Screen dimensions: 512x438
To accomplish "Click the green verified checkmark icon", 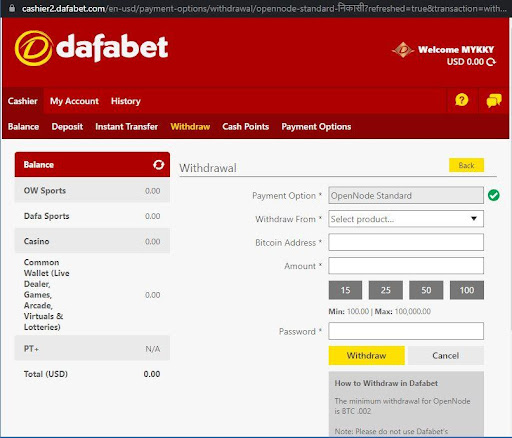I will (x=494, y=195).
